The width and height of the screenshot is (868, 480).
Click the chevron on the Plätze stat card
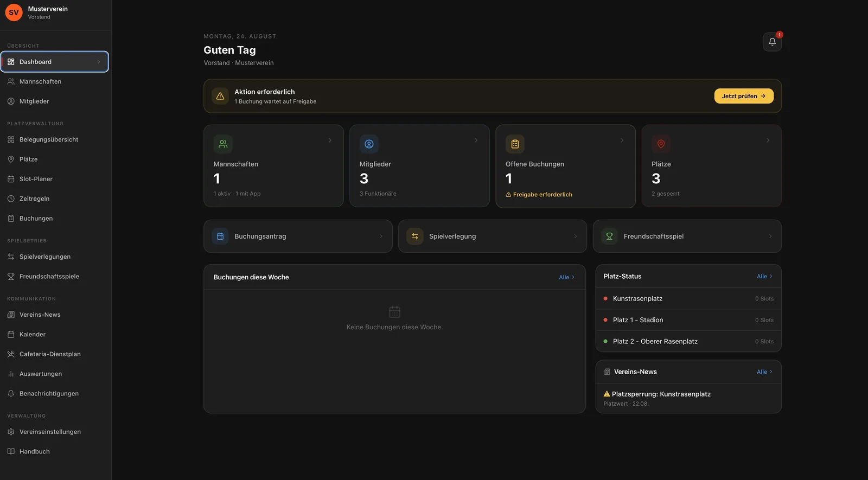pos(768,140)
